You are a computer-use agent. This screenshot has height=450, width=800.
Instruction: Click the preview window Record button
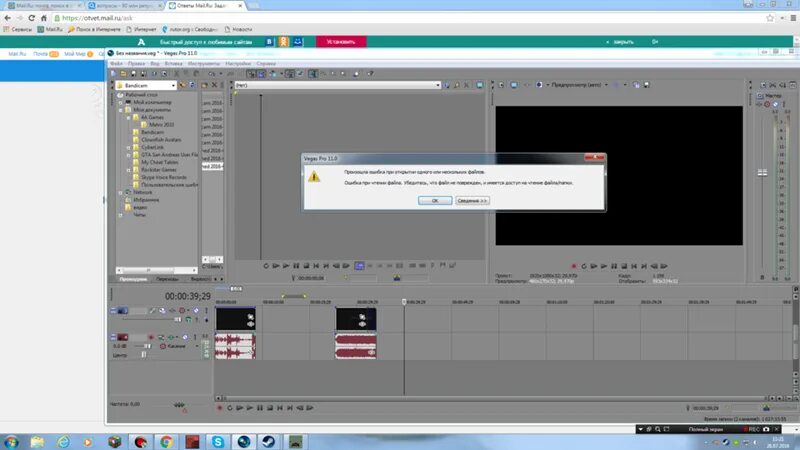574,266
